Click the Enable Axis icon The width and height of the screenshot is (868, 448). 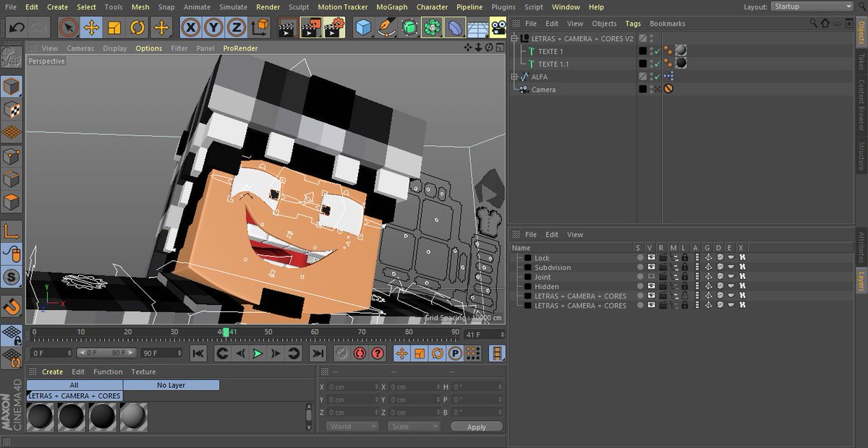(x=12, y=231)
